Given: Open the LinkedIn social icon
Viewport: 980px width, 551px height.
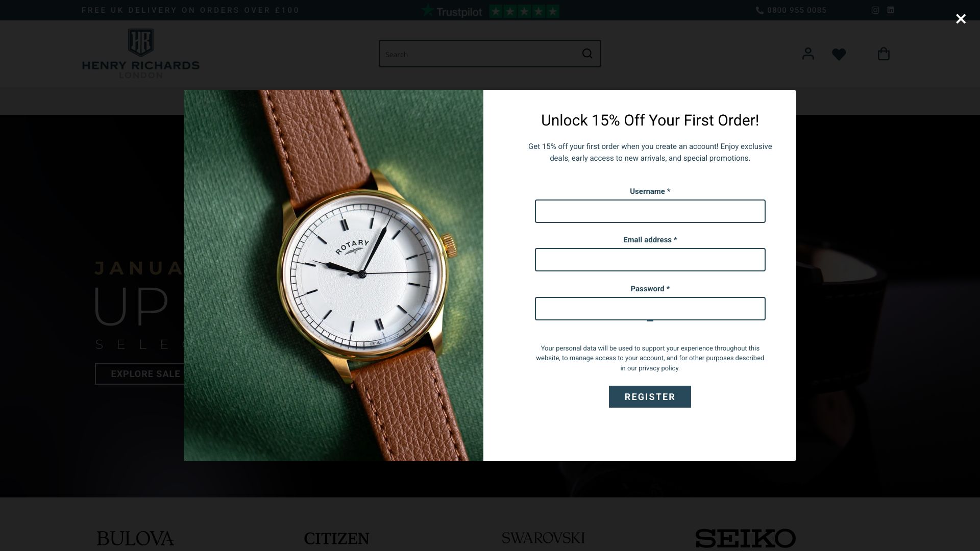Looking at the screenshot, I should point(891,10).
